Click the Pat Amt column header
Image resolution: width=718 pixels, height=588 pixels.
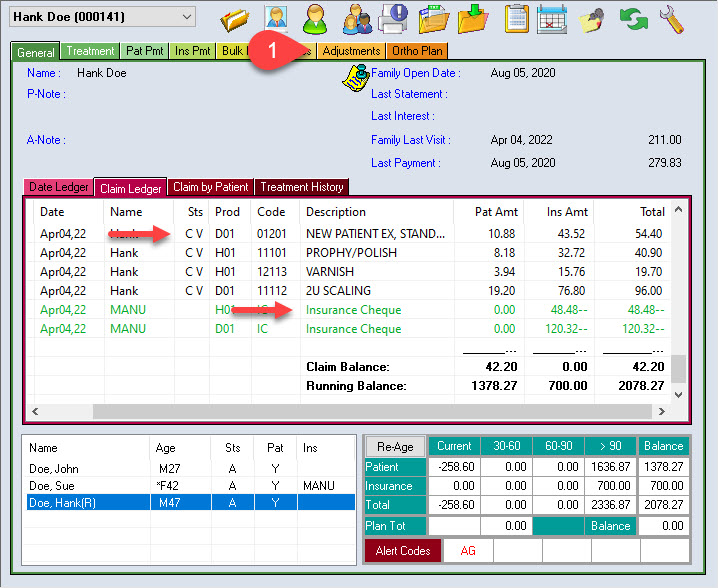(x=489, y=212)
